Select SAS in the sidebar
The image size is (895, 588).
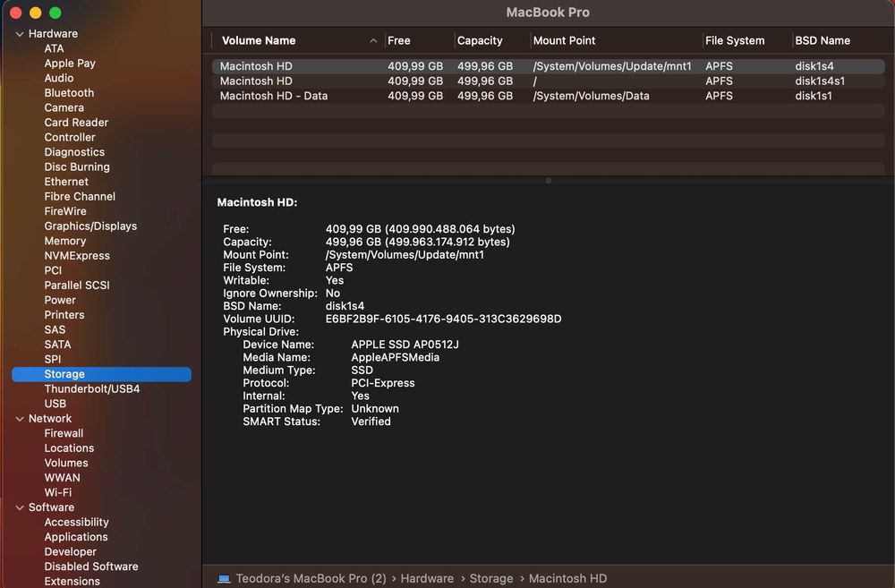click(x=55, y=330)
